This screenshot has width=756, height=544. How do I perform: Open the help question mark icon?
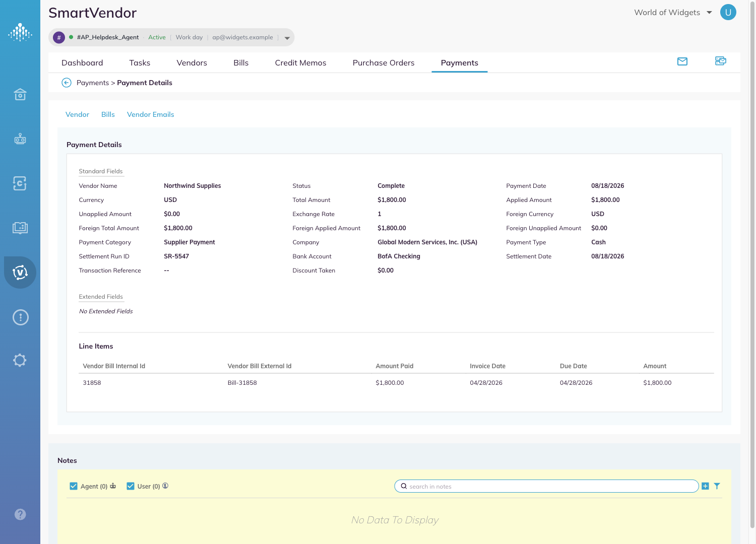[x=20, y=514]
